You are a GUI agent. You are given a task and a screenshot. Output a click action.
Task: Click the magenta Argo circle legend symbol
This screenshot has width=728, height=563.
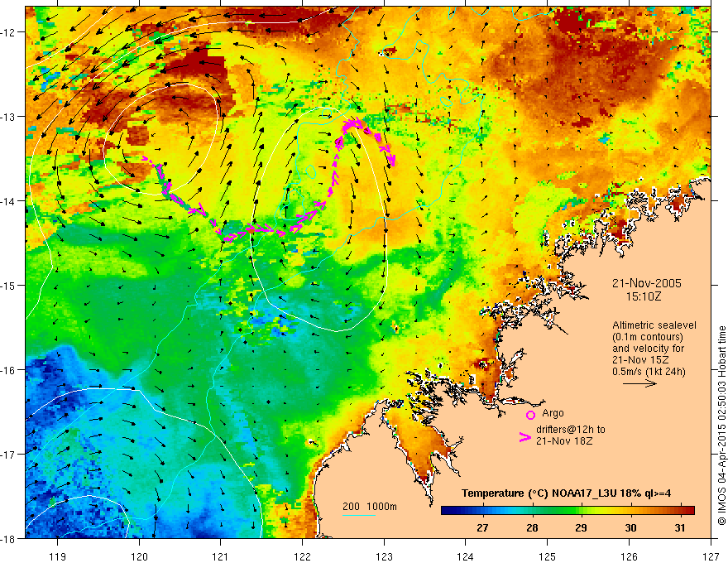pos(530,415)
